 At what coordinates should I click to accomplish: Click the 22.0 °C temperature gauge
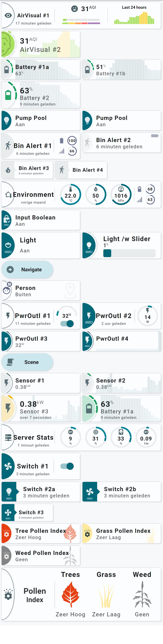[71, 195]
